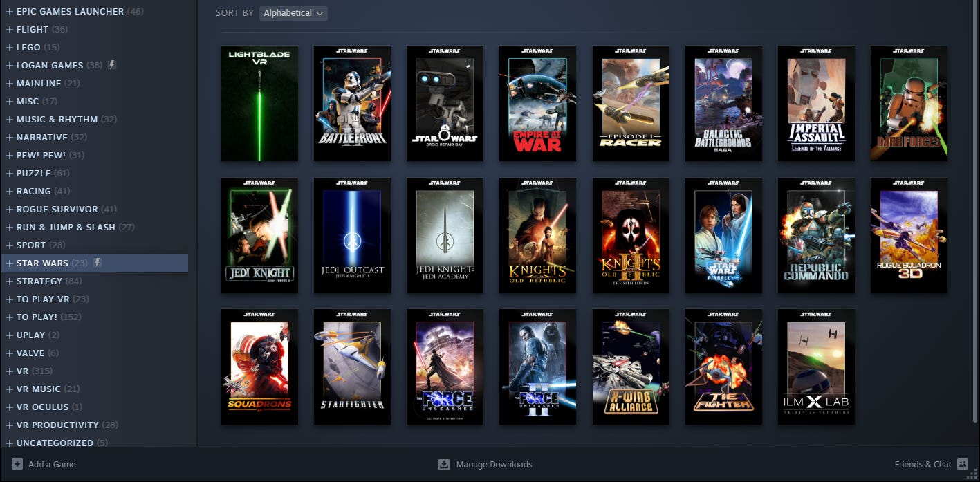The width and height of the screenshot is (980, 482).
Task: Open the Rogue Squadron 3D cover
Action: pyautogui.click(x=909, y=235)
